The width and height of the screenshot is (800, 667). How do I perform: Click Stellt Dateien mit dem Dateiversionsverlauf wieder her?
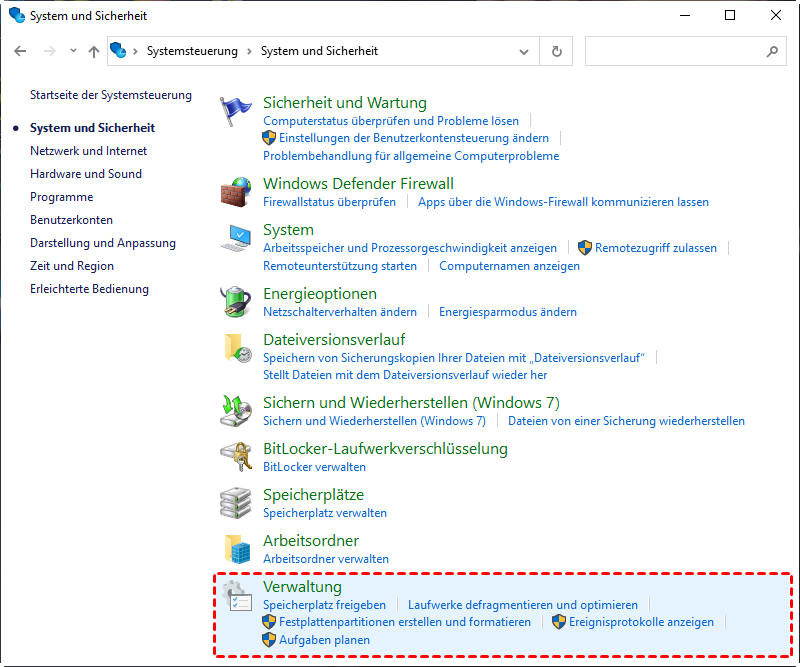[405, 375]
